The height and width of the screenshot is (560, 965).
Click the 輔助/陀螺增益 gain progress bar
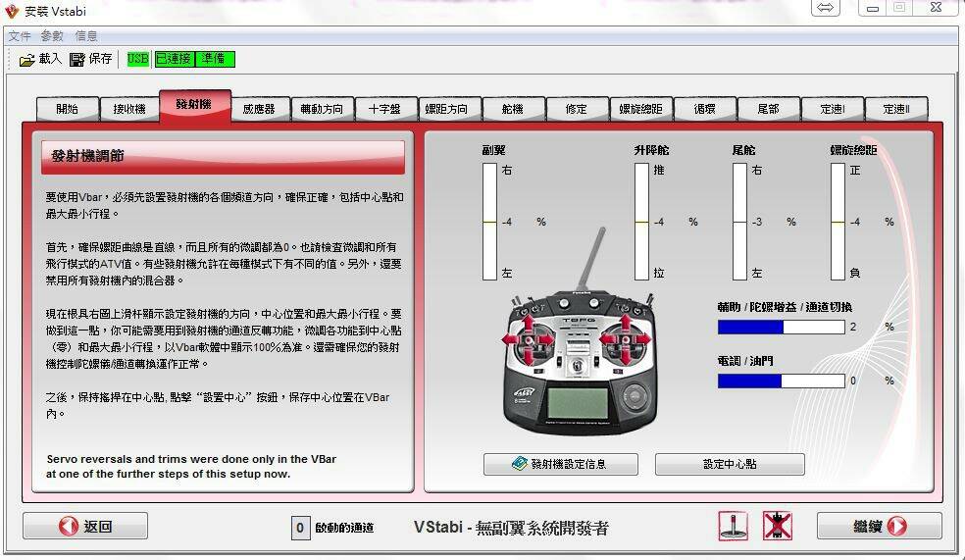[x=781, y=327]
